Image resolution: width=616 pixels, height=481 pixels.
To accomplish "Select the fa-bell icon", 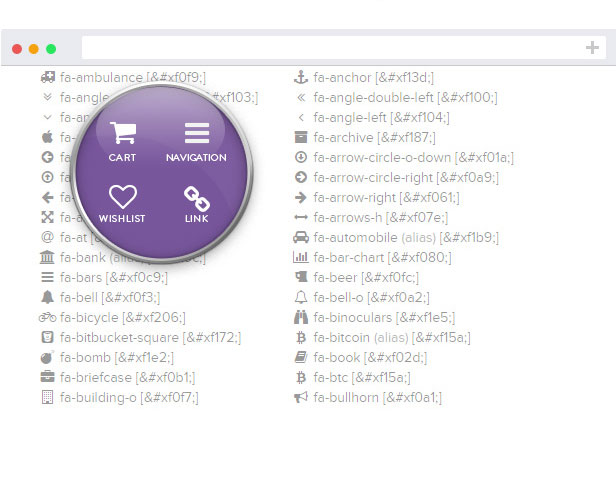I will (47, 297).
